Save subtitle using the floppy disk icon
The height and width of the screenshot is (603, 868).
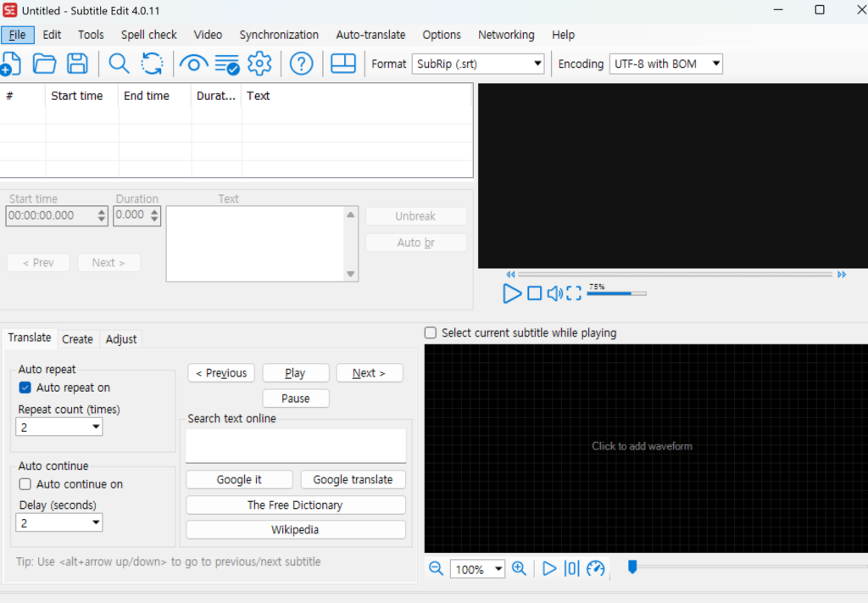(x=77, y=64)
